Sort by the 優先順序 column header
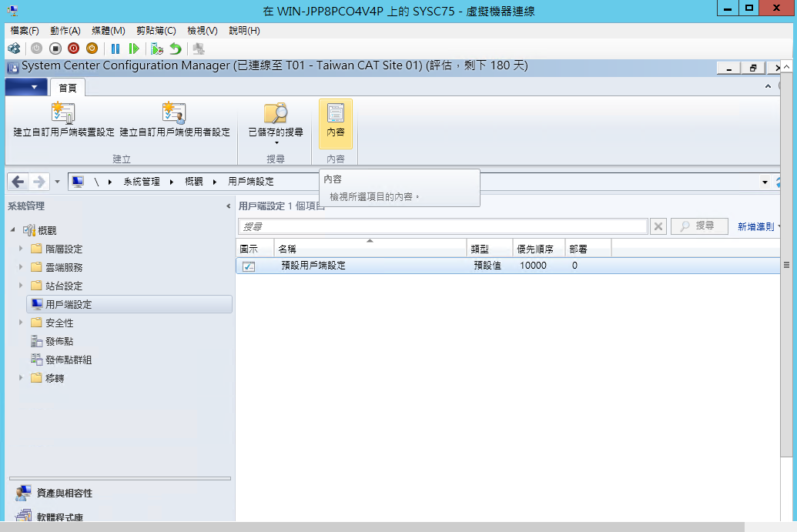 [x=539, y=249]
